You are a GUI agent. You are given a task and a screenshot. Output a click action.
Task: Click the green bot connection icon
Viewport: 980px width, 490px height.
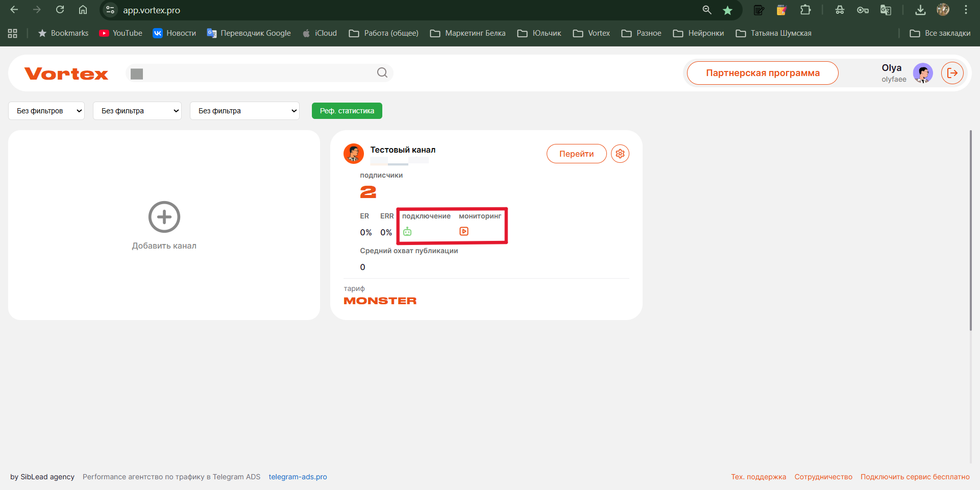[407, 232]
